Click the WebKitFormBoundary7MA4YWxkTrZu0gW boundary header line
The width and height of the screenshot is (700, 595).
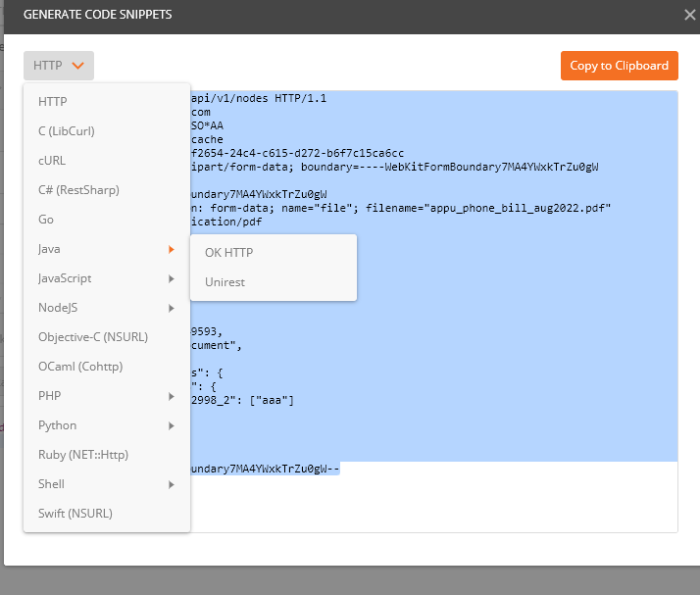[x=395, y=167]
